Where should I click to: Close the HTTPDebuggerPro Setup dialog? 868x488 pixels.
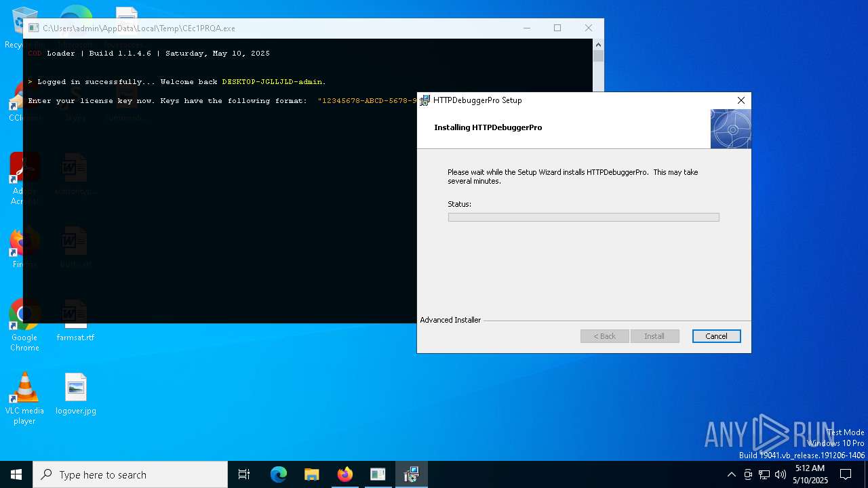point(741,100)
